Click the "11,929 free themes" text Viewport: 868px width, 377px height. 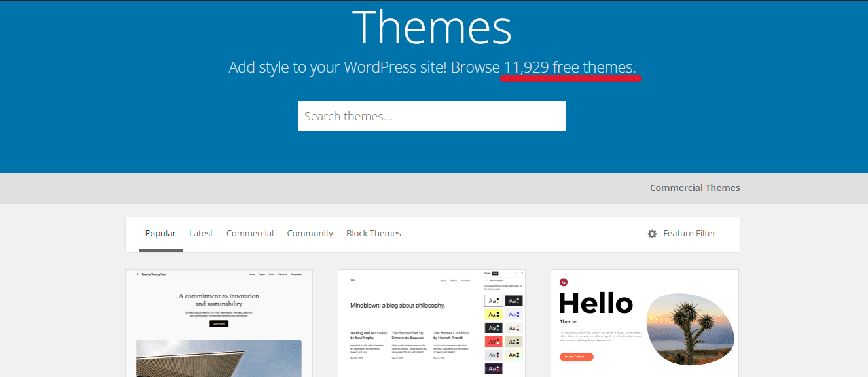tap(570, 67)
